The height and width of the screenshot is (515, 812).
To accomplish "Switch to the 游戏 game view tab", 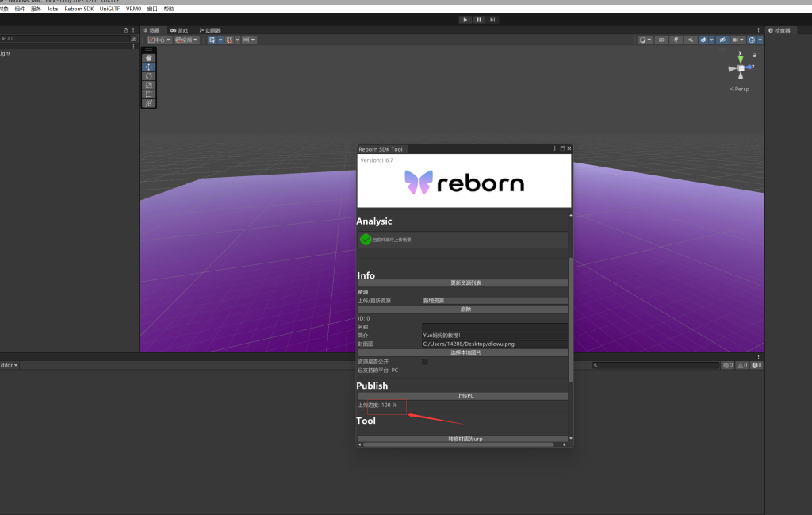I will click(178, 30).
